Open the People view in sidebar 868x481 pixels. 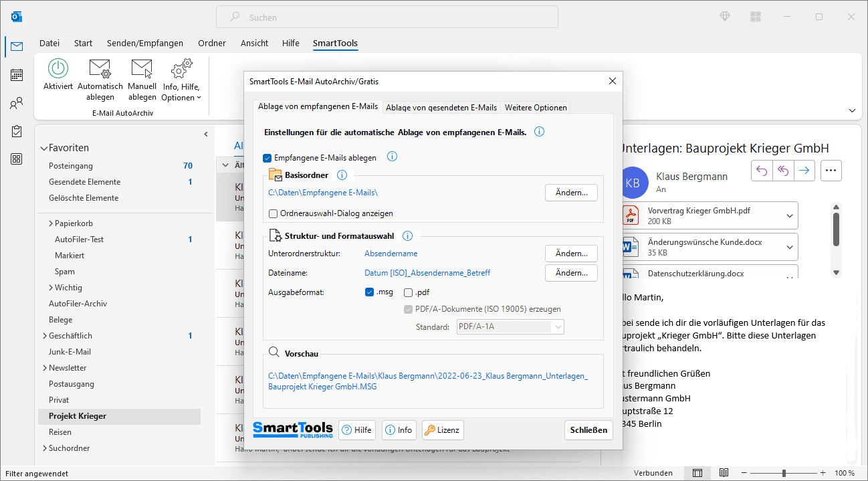[17, 104]
